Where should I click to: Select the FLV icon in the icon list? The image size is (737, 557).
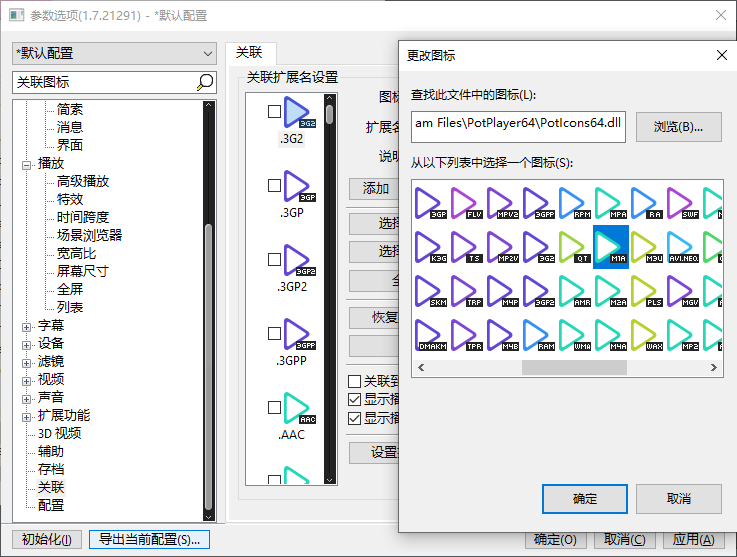pyautogui.click(x=466, y=203)
